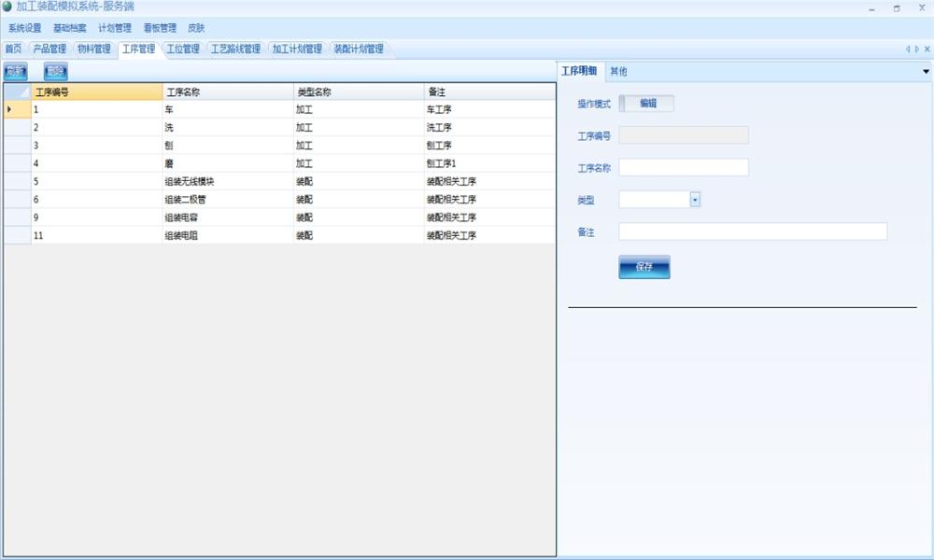Image resolution: width=934 pixels, height=560 pixels.
Task: Open the 类型 dropdown list
Action: coord(695,199)
